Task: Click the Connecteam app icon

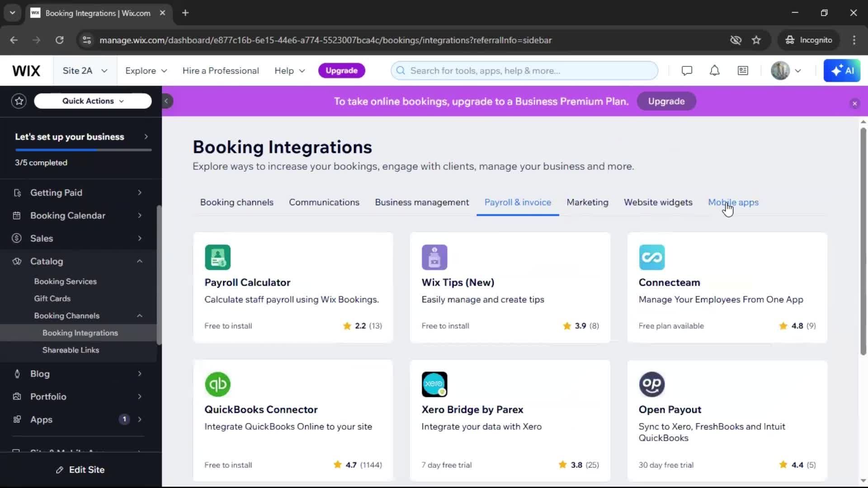Action: pyautogui.click(x=651, y=257)
